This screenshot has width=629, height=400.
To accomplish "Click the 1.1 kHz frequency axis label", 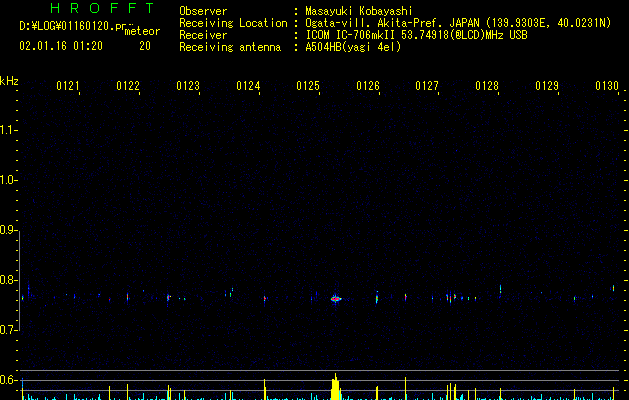I will [x=8, y=130].
